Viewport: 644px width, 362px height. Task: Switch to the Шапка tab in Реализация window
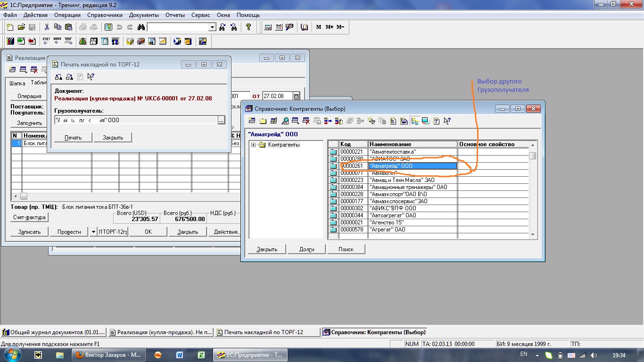(17, 83)
